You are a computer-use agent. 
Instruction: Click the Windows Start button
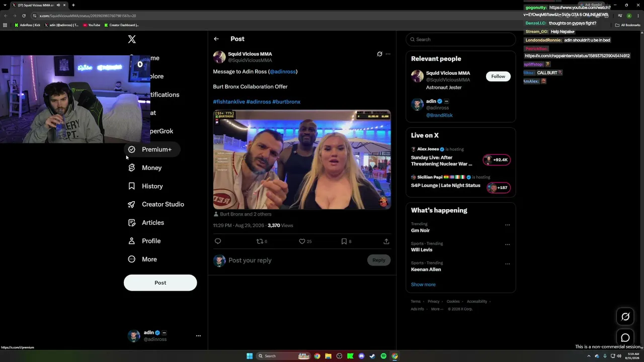[x=250, y=356]
